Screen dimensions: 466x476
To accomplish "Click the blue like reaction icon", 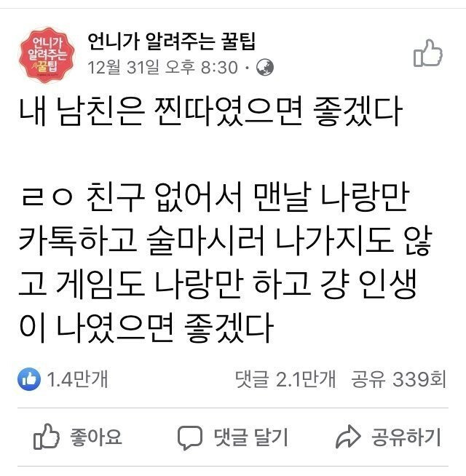I will point(29,379).
